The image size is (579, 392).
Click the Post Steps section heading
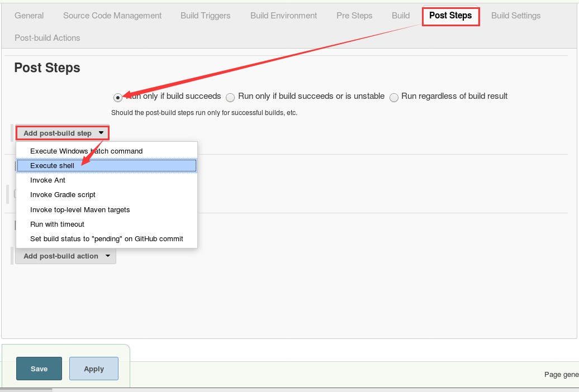point(47,68)
